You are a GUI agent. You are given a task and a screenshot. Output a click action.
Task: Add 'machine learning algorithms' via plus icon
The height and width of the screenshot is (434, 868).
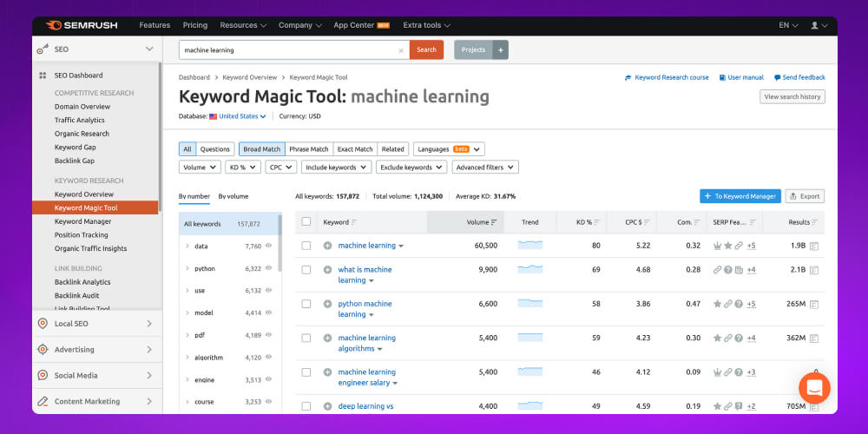coord(328,339)
